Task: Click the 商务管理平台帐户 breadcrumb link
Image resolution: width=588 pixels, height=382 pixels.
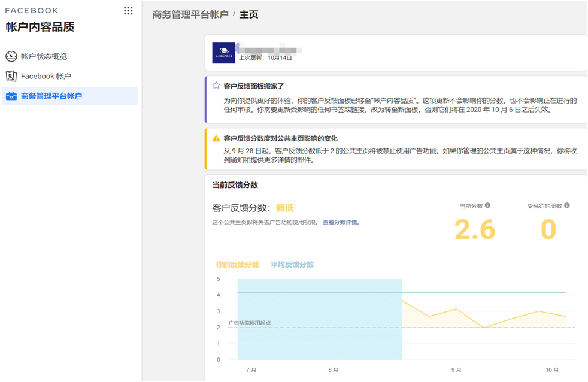Action: 190,14
